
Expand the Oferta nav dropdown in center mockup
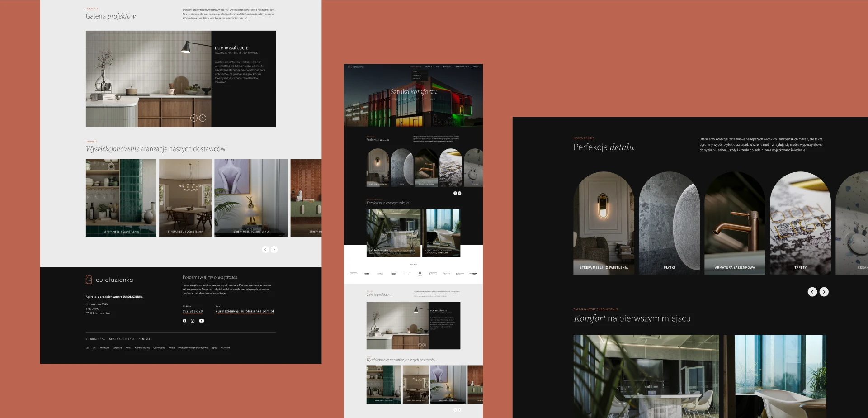click(x=429, y=67)
